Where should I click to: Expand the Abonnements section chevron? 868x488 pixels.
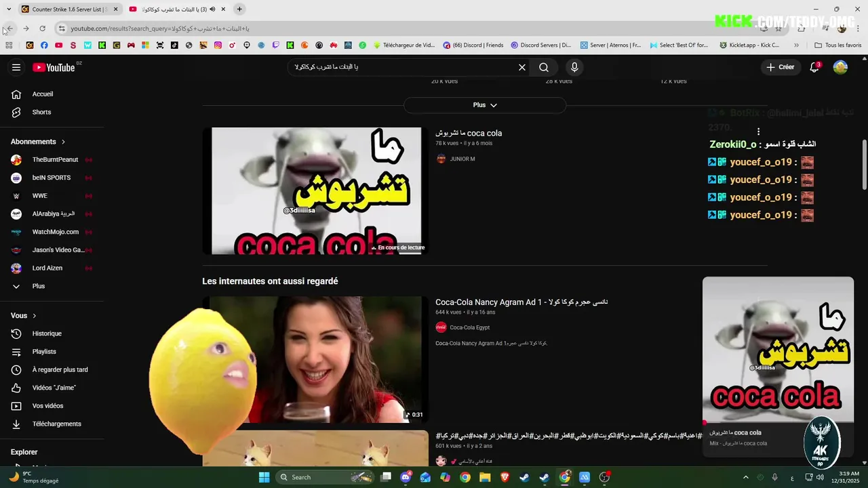pos(63,142)
